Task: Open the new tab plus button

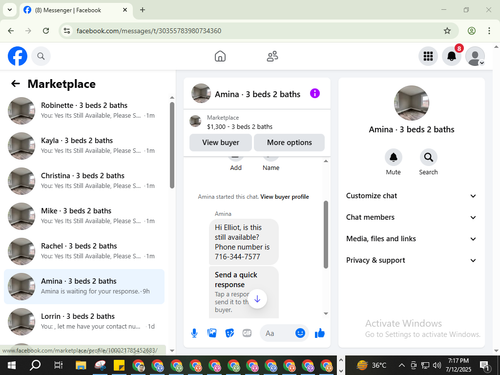Action: click(142, 10)
